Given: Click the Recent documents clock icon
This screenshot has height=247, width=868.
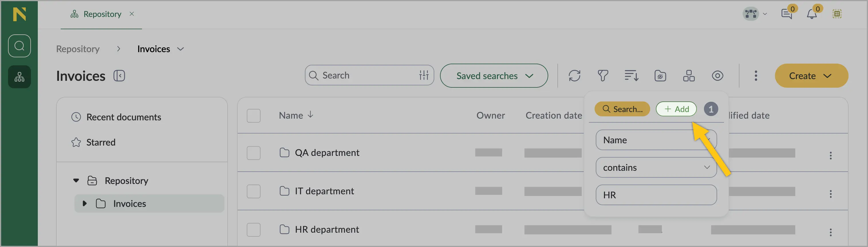Looking at the screenshot, I should point(76,117).
